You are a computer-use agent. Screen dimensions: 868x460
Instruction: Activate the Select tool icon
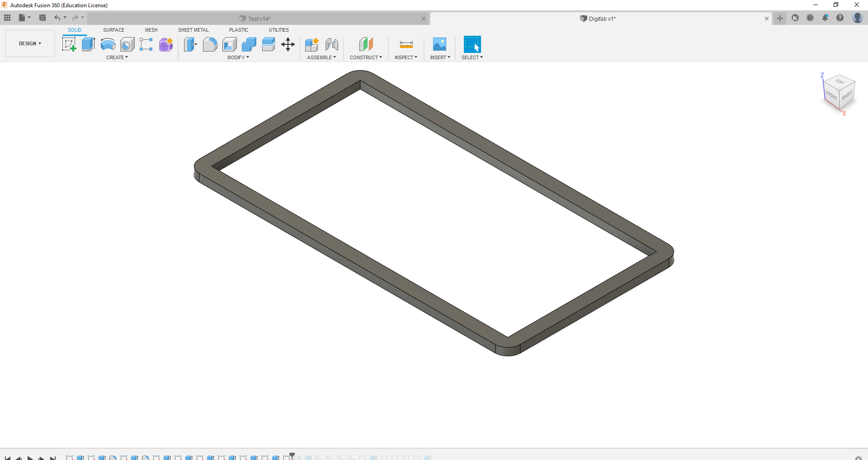(472, 44)
